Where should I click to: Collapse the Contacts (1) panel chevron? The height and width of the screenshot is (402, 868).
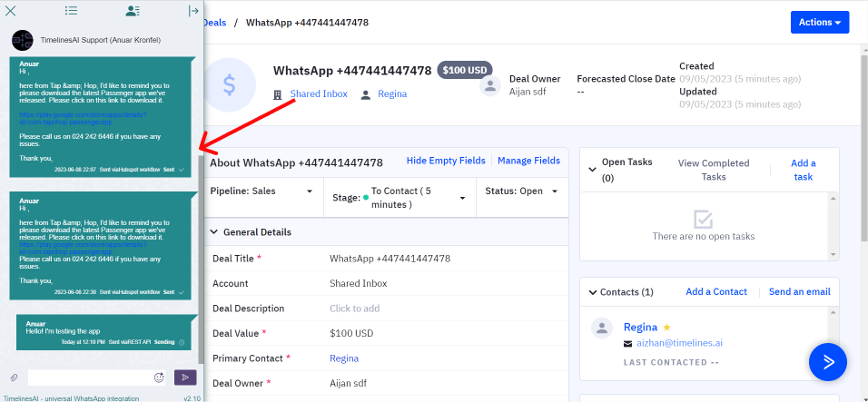click(x=594, y=292)
